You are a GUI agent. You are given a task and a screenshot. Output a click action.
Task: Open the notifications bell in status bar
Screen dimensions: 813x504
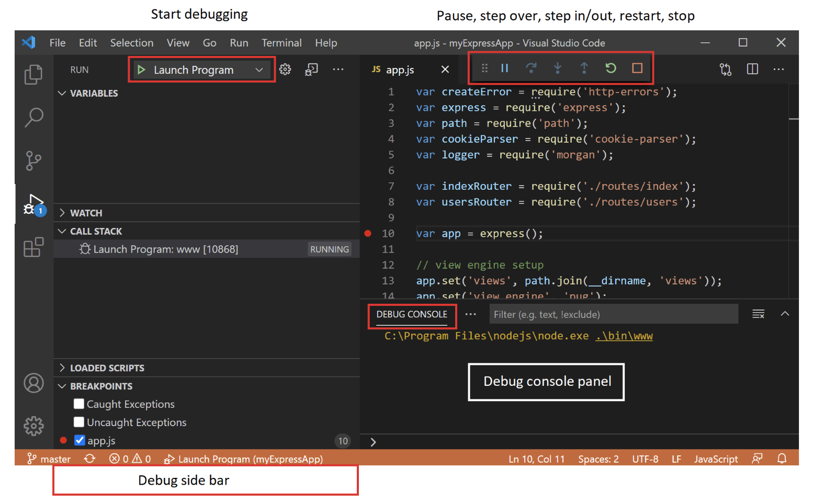tap(782, 459)
